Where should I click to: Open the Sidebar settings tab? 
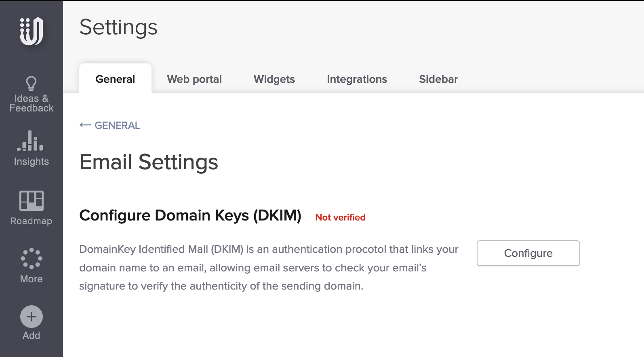(438, 79)
